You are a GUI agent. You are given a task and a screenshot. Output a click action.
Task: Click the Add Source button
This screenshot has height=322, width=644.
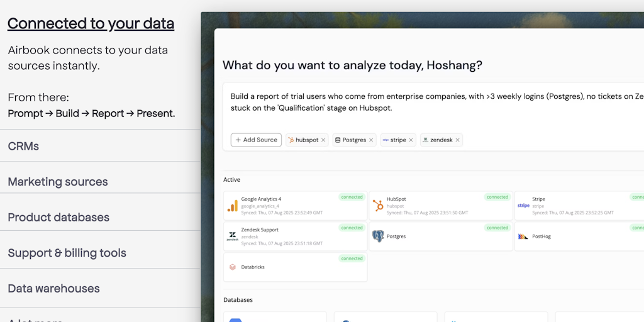coord(257,140)
